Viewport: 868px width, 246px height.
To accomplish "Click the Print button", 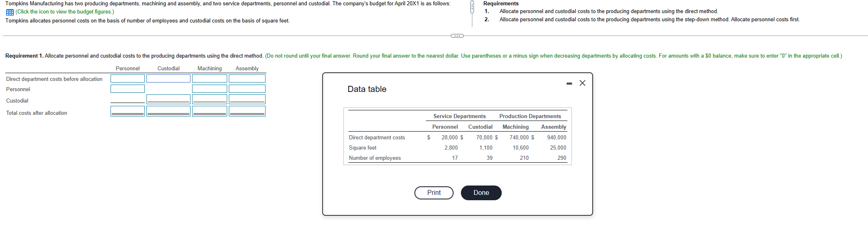I will point(434,193).
